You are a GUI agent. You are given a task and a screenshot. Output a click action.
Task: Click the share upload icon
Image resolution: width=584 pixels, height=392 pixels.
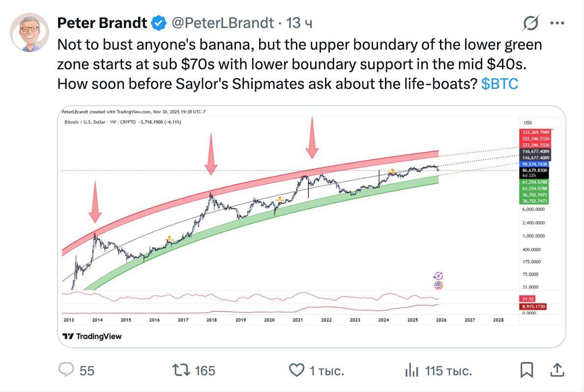556,369
